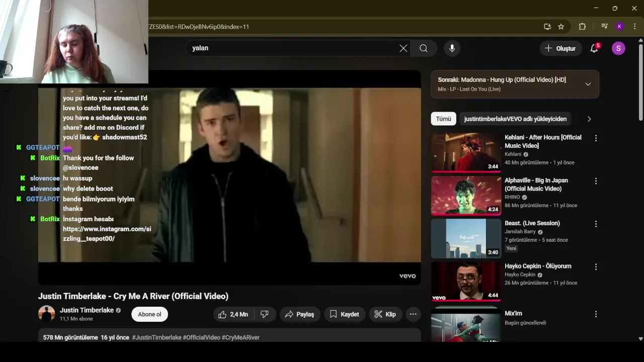Click the Klip clip button
This screenshot has width=644, height=362.
pos(385,314)
